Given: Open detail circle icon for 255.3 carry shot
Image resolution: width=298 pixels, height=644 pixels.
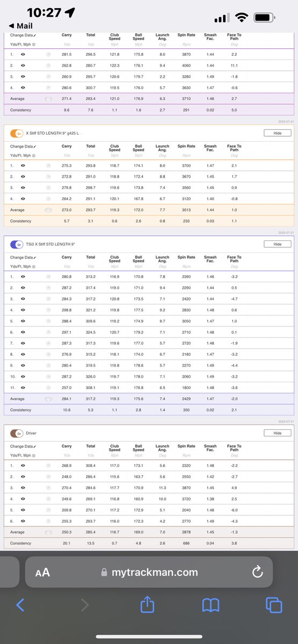Looking at the screenshot, I should click(x=49, y=521).
